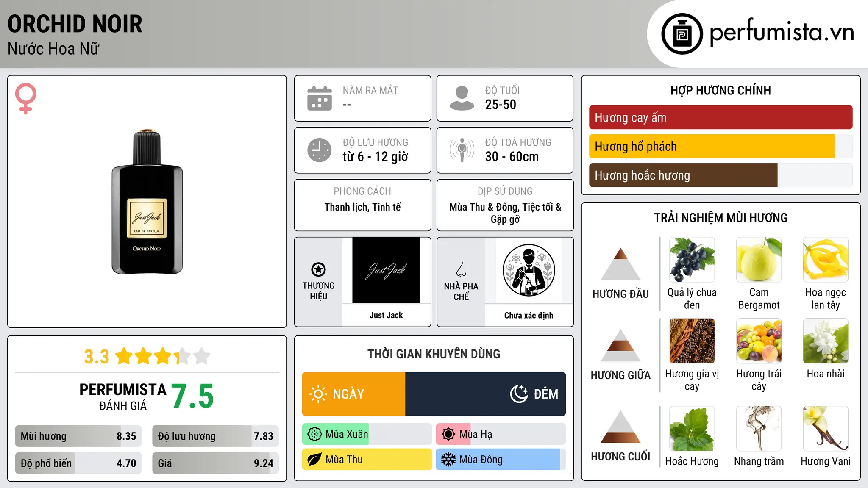868x488 pixels.
Task: Click the flower icon for Mùa Xuân
Action: (x=314, y=434)
